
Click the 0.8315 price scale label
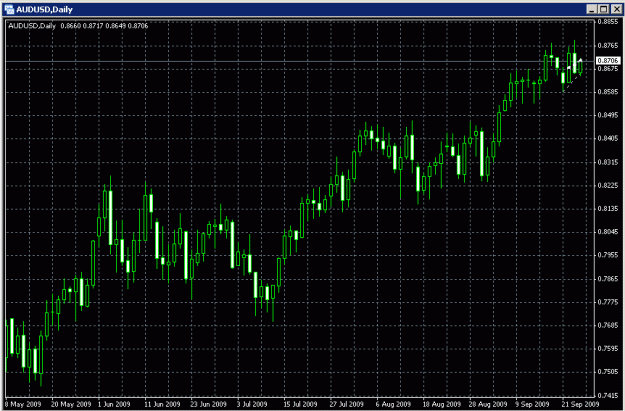tap(608, 162)
